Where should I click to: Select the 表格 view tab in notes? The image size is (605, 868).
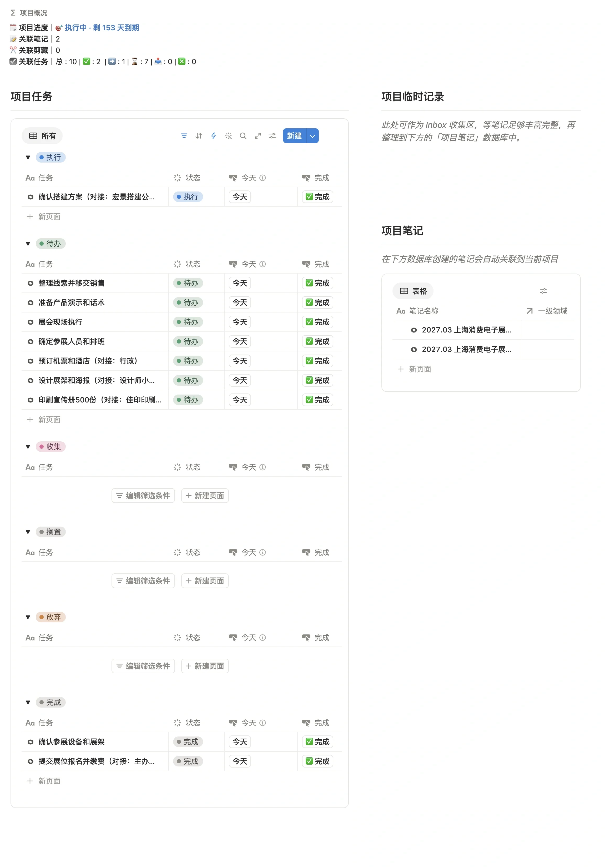coord(413,291)
